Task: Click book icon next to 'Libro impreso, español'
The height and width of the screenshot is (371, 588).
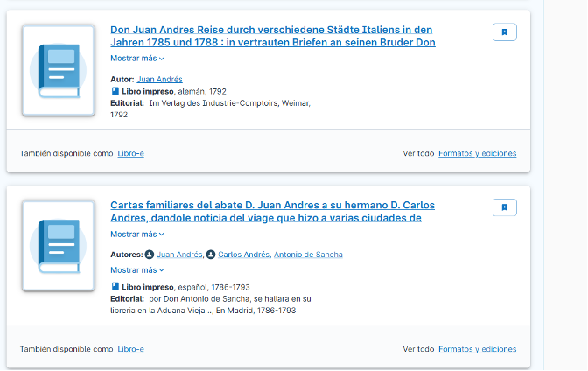Action: [115, 287]
